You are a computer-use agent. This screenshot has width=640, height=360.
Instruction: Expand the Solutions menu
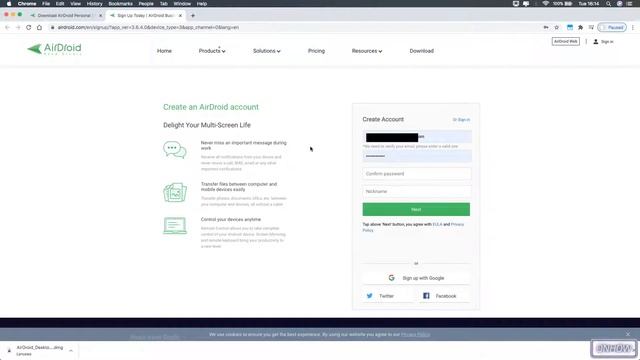tap(267, 51)
